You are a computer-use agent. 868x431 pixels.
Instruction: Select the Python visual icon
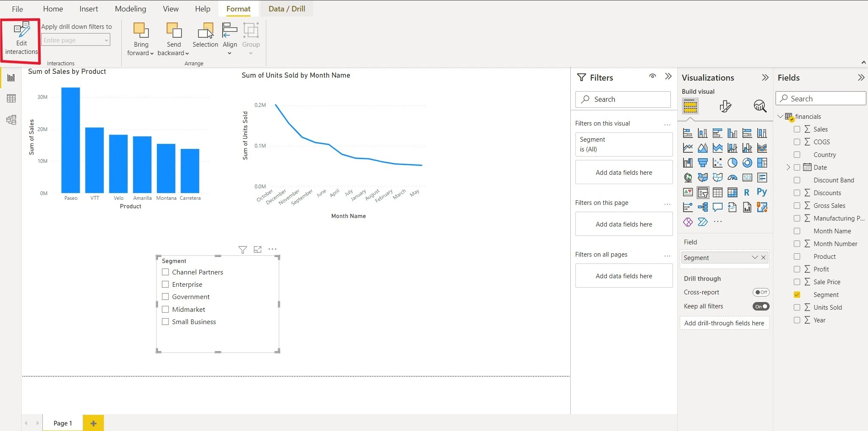click(762, 192)
